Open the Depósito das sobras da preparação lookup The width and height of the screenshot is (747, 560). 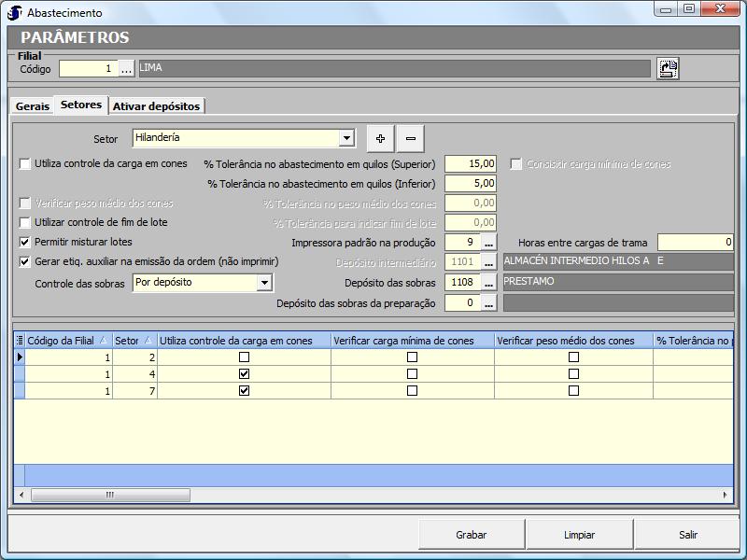coord(488,303)
